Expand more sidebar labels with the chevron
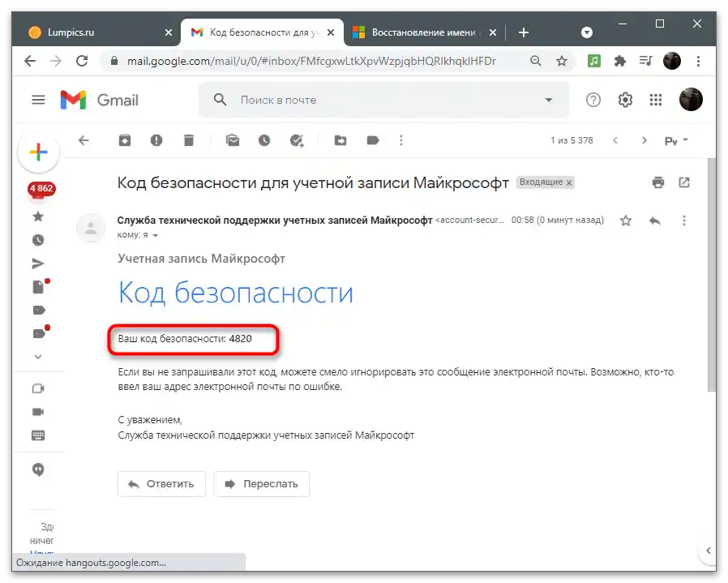Viewport: 728px width, 583px height. 38,357
